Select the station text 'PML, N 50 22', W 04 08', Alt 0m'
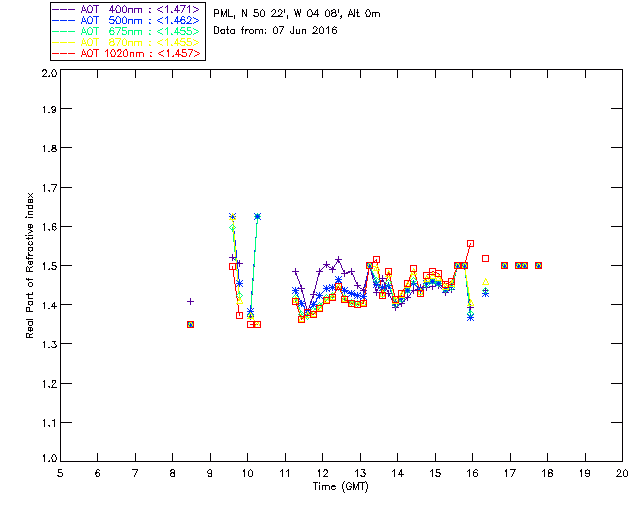The width and height of the screenshot is (640, 512). [297, 14]
